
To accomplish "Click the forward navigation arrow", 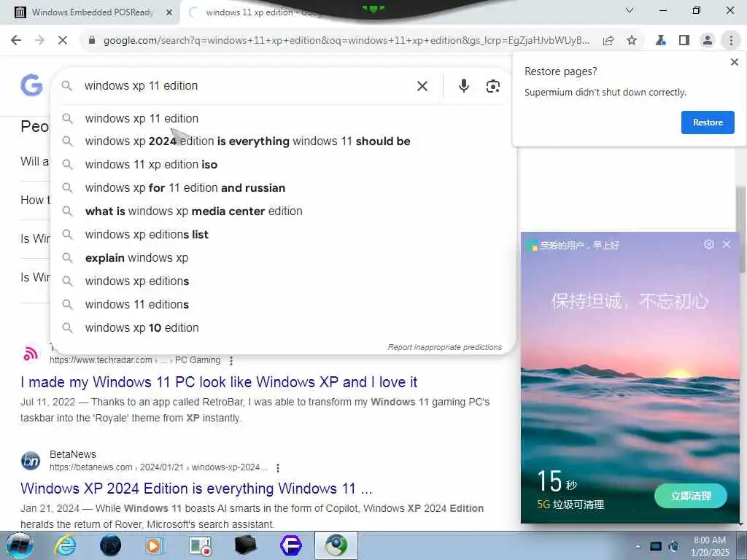I will point(39,41).
